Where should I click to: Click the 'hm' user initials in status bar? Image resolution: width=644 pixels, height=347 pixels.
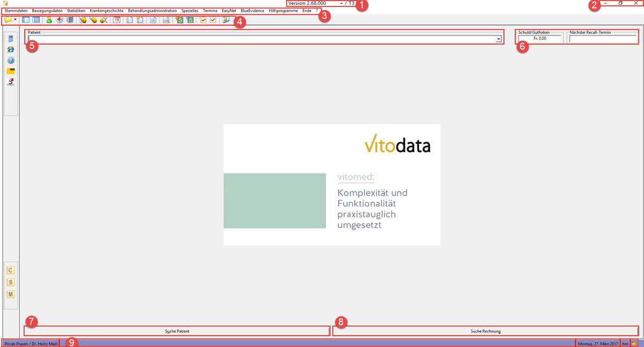(625, 343)
